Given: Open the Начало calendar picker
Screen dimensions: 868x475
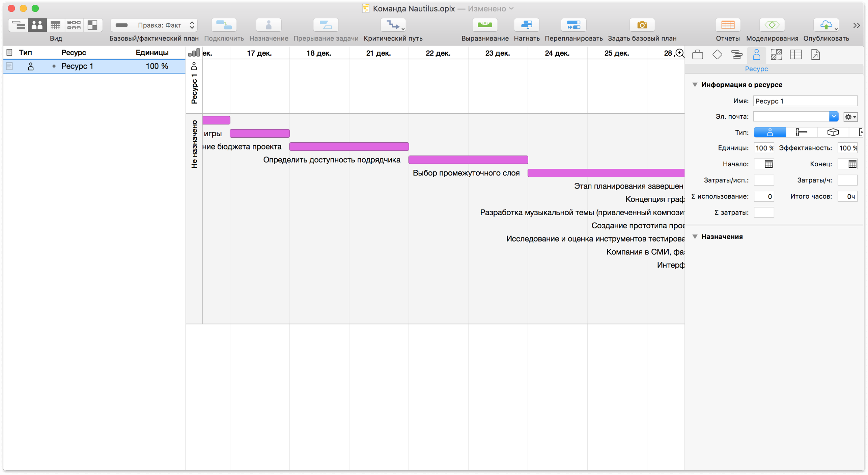Looking at the screenshot, I should tap(768, 164).
